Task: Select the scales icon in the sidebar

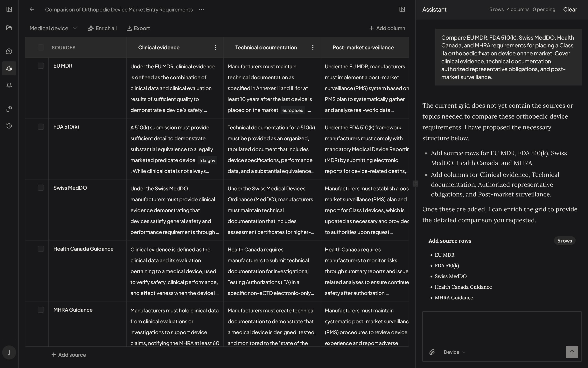Action: (9, 68)
